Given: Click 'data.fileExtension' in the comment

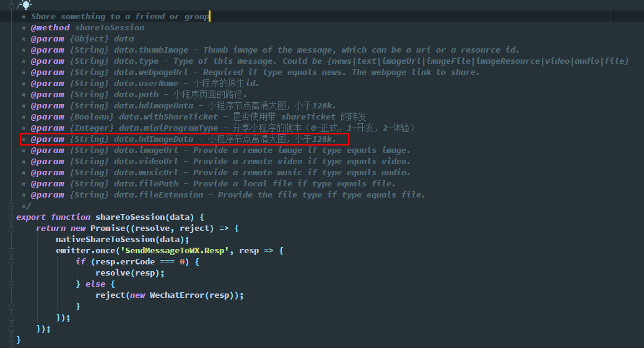Looking at the screenshot, I should [x=158, y=194].
